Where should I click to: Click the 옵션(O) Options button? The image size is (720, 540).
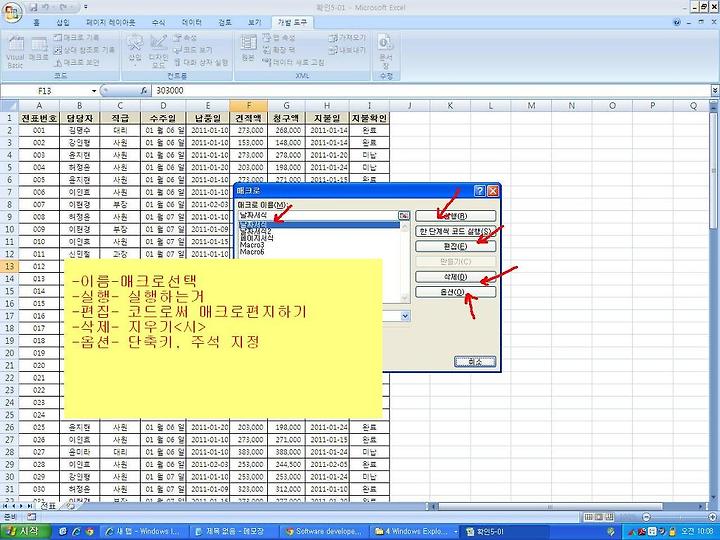456,292
